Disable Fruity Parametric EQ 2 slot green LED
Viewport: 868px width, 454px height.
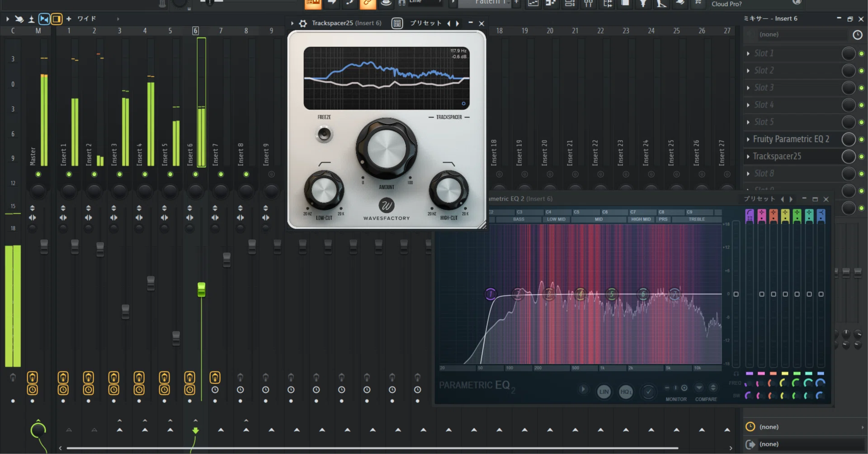coord(862,140)
